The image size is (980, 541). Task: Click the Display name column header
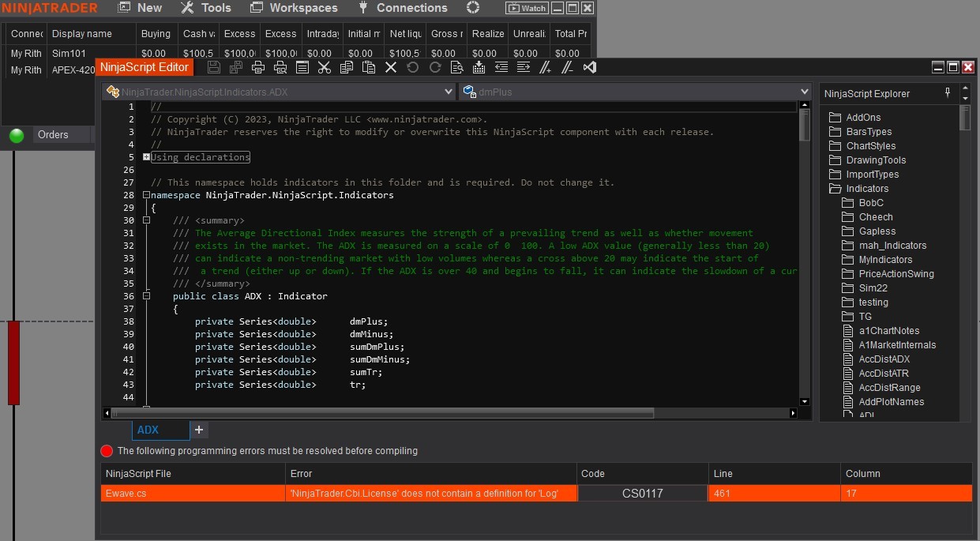(x=91, y=34)
